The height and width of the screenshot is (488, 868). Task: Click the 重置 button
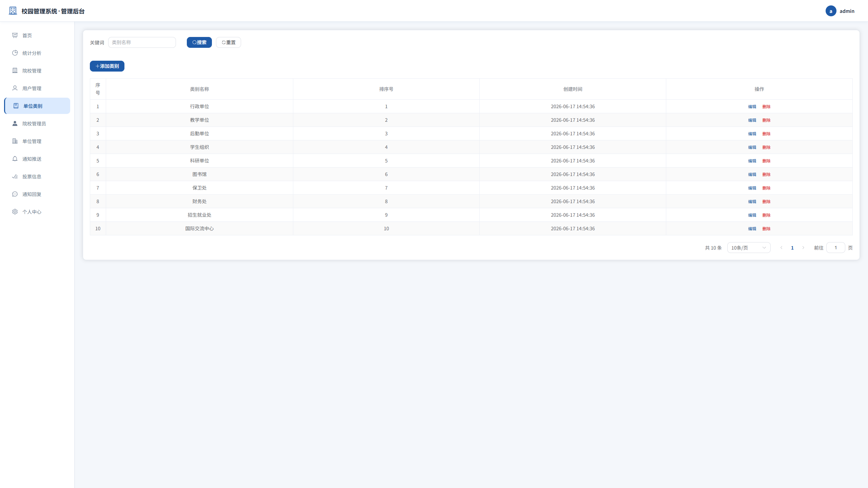tap(229, 42)
